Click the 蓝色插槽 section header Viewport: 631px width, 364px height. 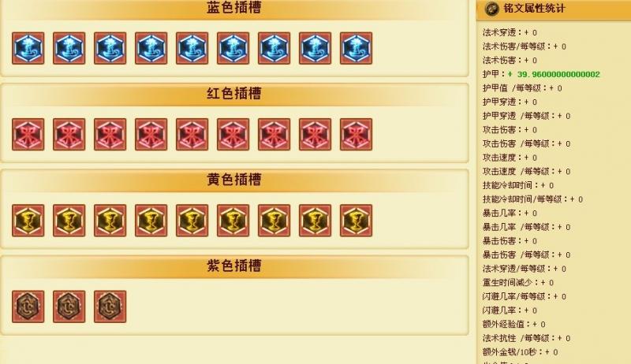pos(233,8)
